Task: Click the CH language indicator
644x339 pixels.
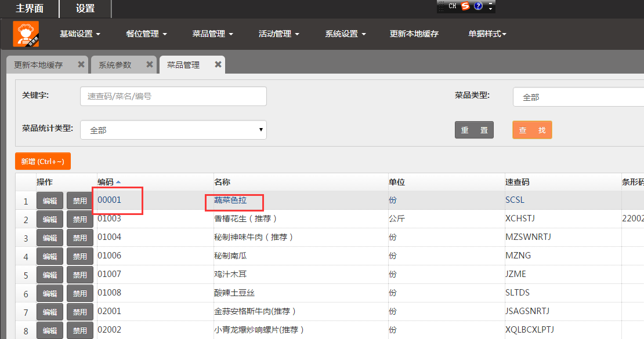Action: pos(452,6)
